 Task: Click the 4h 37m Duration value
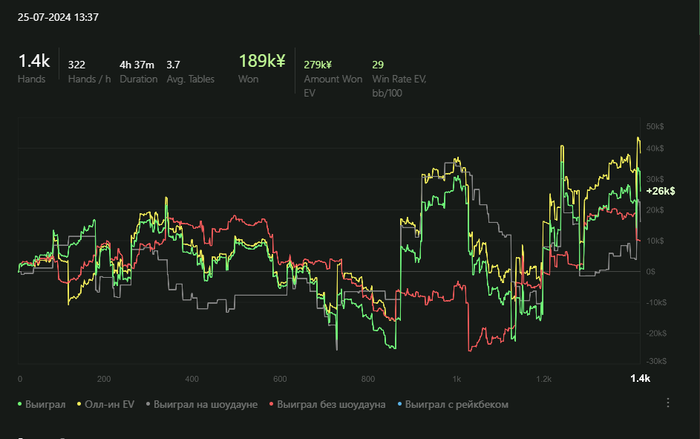point(137,65)
